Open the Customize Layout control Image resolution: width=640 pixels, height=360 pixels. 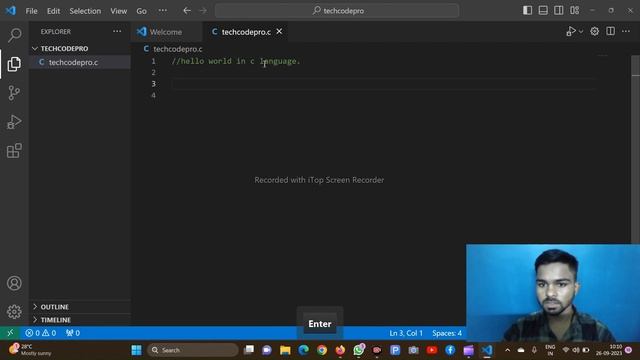click(x=575, y=10)
